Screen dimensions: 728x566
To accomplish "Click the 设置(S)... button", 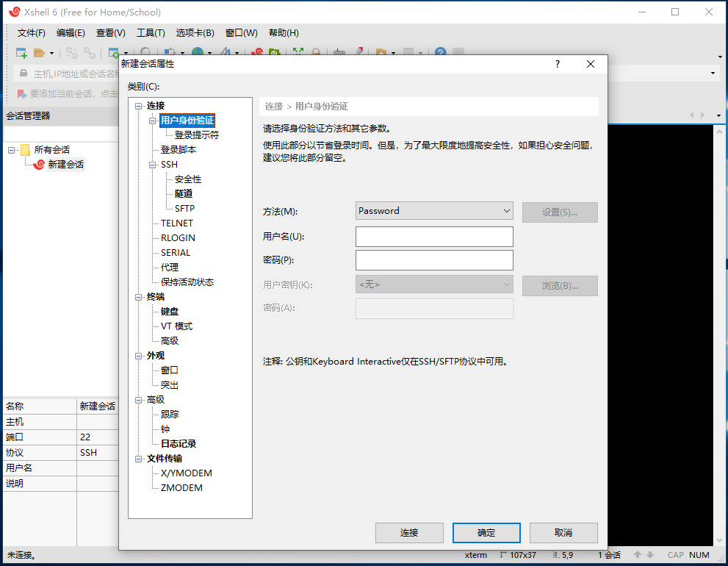I will click(560, 212).
